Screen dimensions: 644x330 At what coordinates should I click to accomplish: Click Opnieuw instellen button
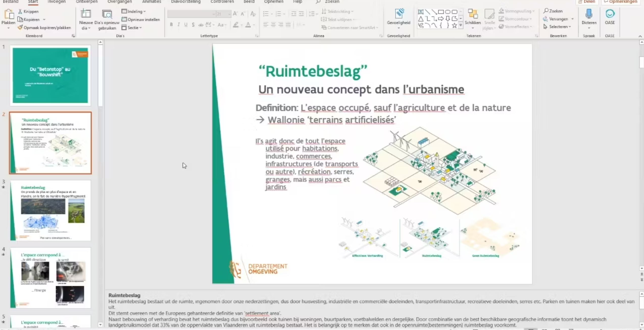click(141, 19)
